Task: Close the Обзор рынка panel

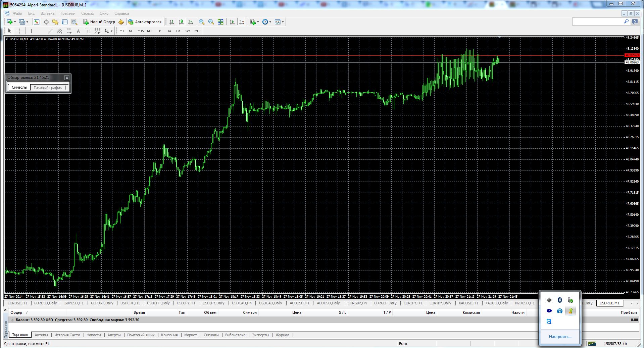Action: pyautogui.click(x=67, y=78)
